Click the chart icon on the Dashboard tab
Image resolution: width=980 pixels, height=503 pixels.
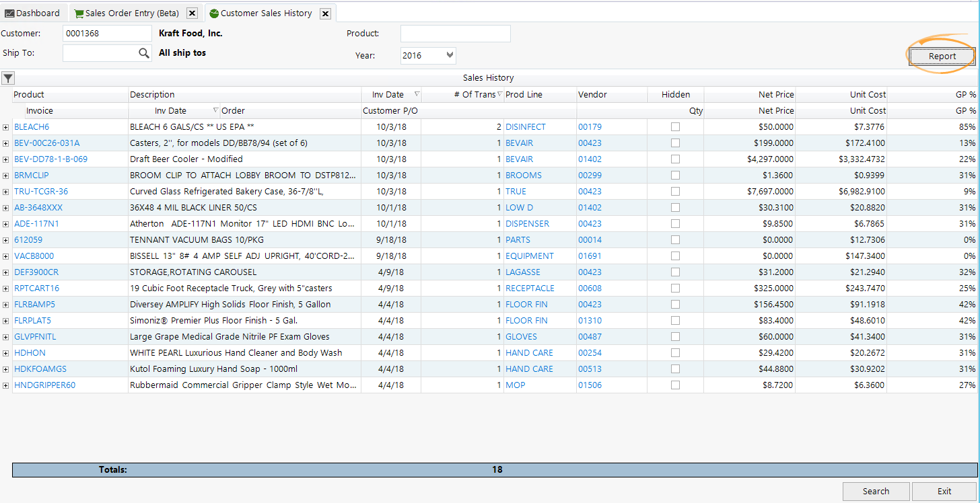tap(11, 13)
